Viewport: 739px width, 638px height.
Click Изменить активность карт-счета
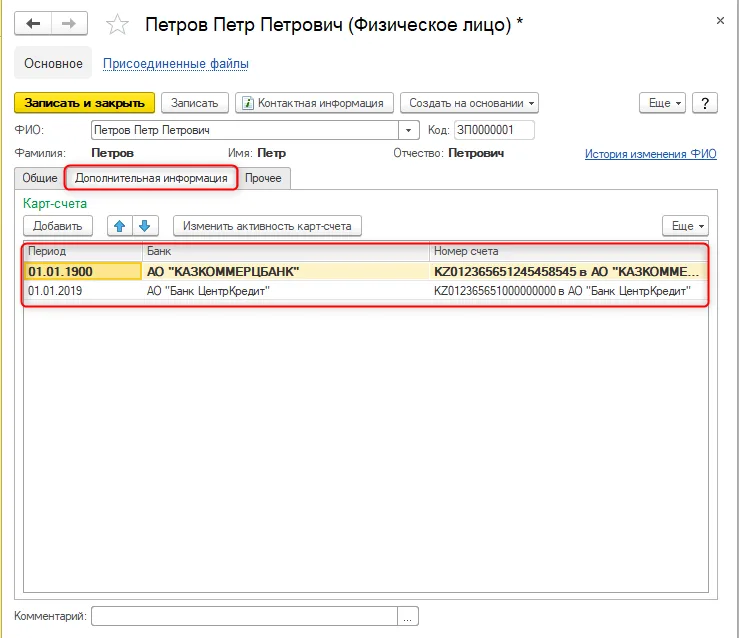pyautogui.click(x=267, y=226)
